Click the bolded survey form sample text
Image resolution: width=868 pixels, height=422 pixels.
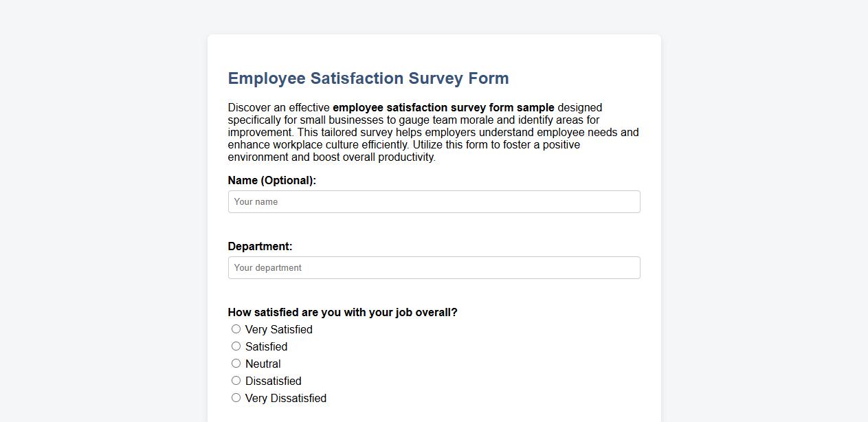(x=443, y=107)
